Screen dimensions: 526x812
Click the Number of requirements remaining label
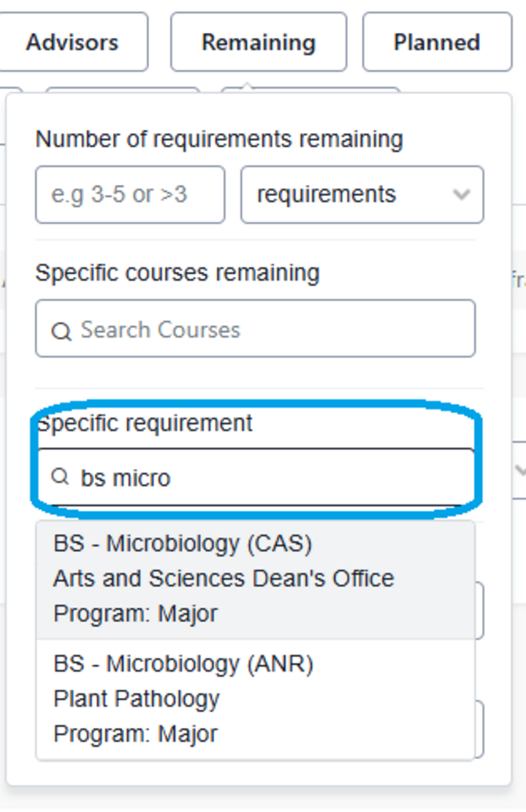219,139
